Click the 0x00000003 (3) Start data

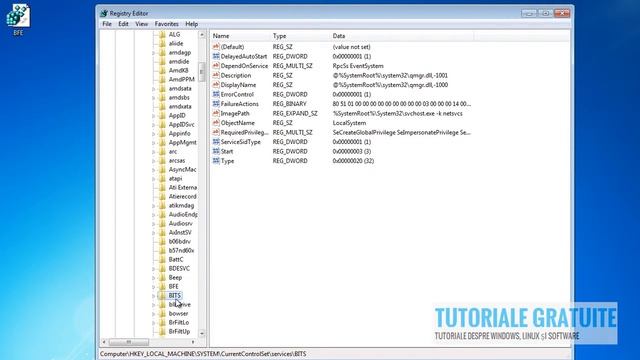pyautogui.click(x=352, y=151)
